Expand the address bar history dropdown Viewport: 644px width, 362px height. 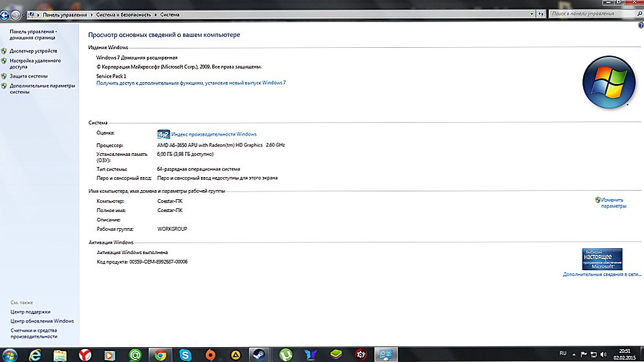pyautogui.click(x=532, y=14)
